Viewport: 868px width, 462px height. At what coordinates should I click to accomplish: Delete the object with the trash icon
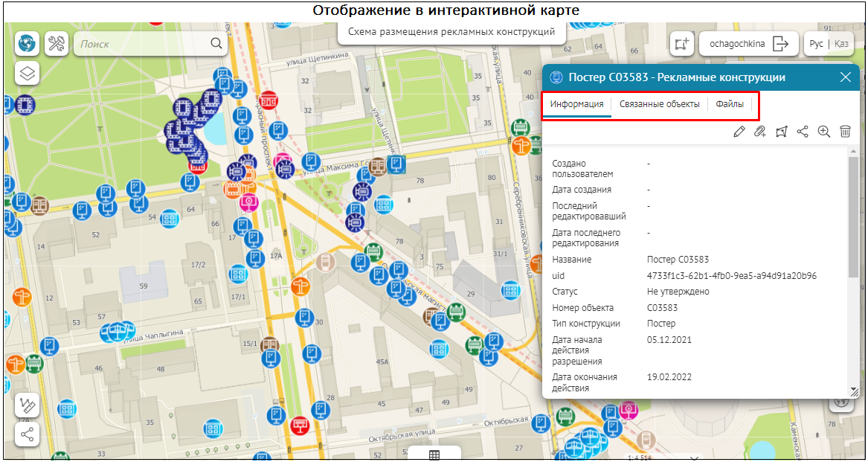point(845,132)
